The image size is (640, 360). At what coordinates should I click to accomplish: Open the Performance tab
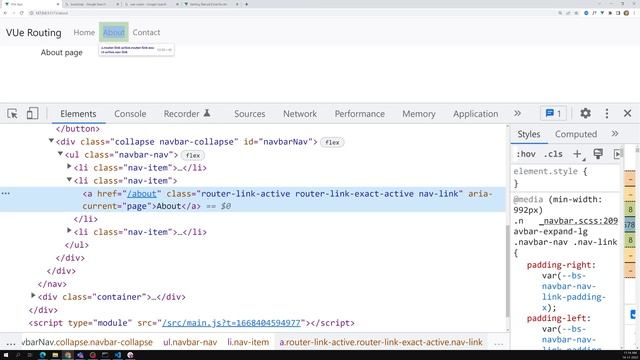tap(360, 114)
